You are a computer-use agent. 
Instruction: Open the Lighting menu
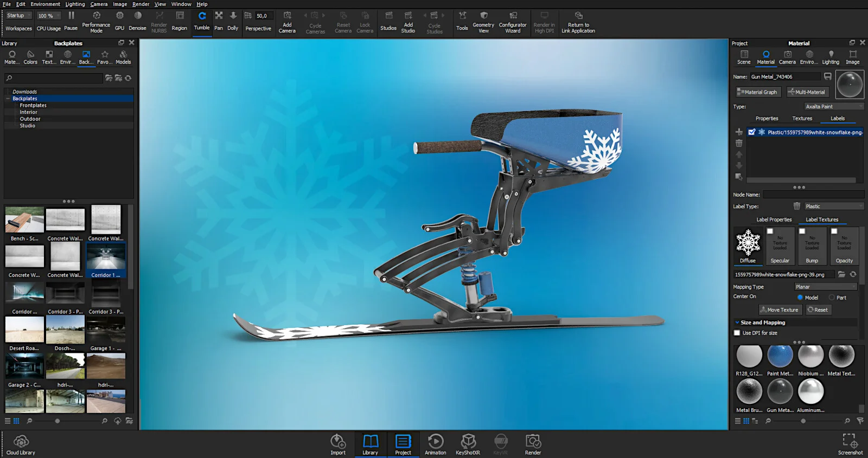point(75,4)
